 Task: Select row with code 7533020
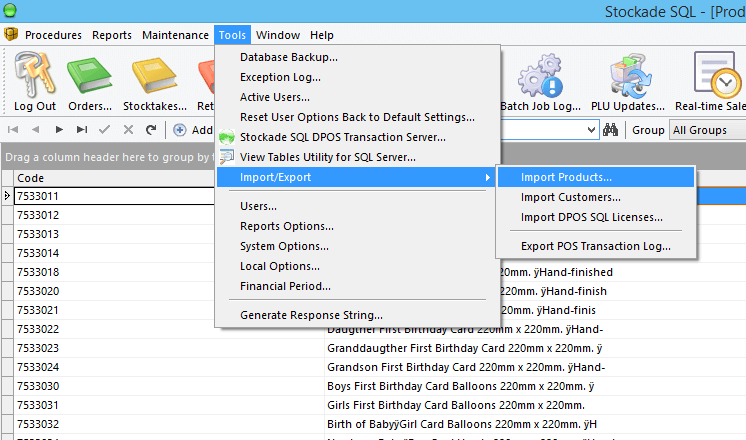click(114, 291)
